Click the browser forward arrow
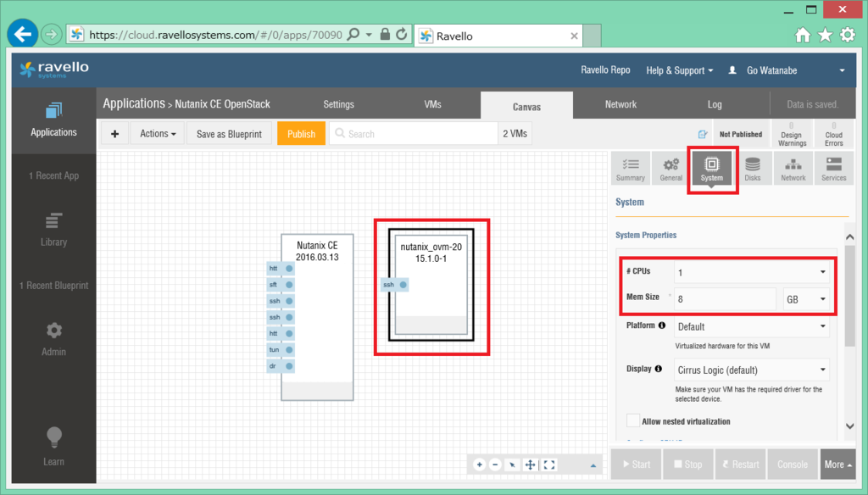This screenshot has width=868, height=495. (x=51, y=35)
